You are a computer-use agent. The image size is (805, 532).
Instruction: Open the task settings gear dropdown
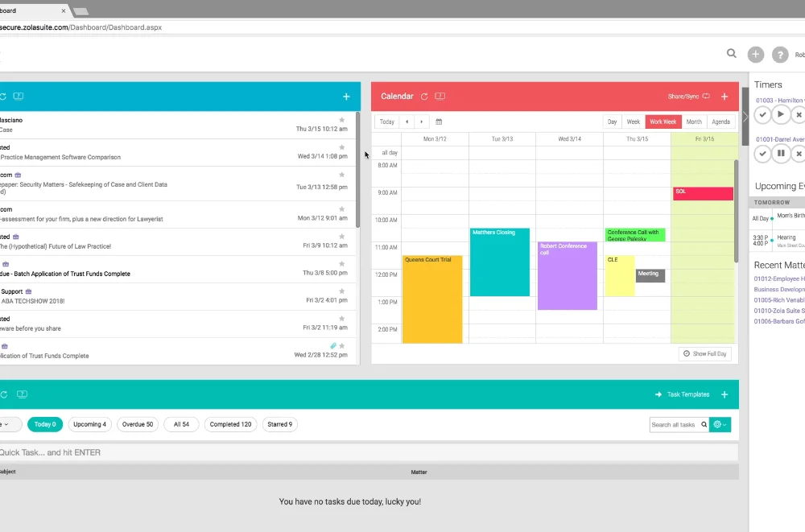coord(720,424)
